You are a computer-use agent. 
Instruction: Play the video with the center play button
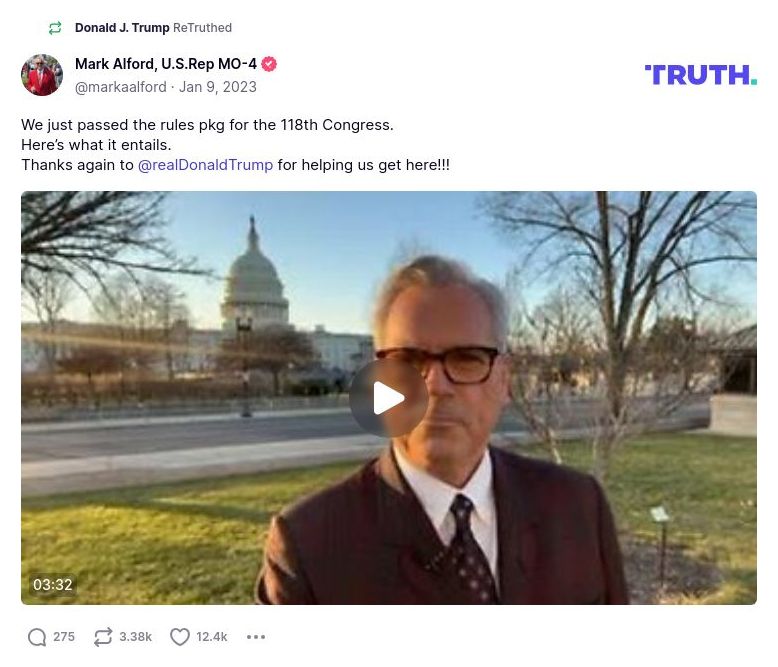click(x=389, y=398)
